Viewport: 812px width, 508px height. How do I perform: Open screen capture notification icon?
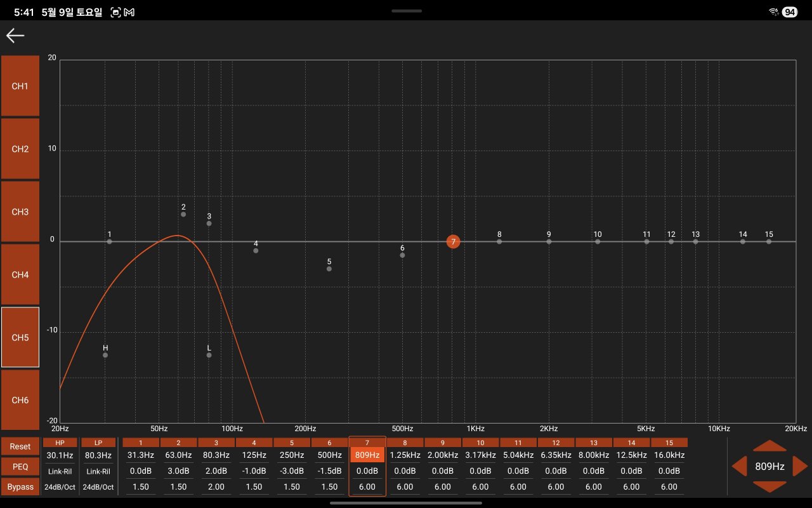[x=115, y=12]
